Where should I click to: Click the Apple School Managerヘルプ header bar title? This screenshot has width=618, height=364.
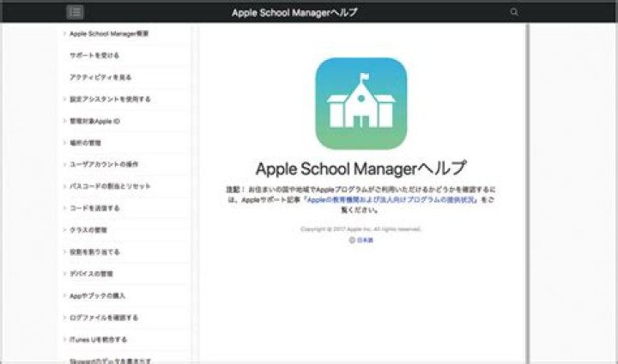pyautogui.click(x=294, y=12)
